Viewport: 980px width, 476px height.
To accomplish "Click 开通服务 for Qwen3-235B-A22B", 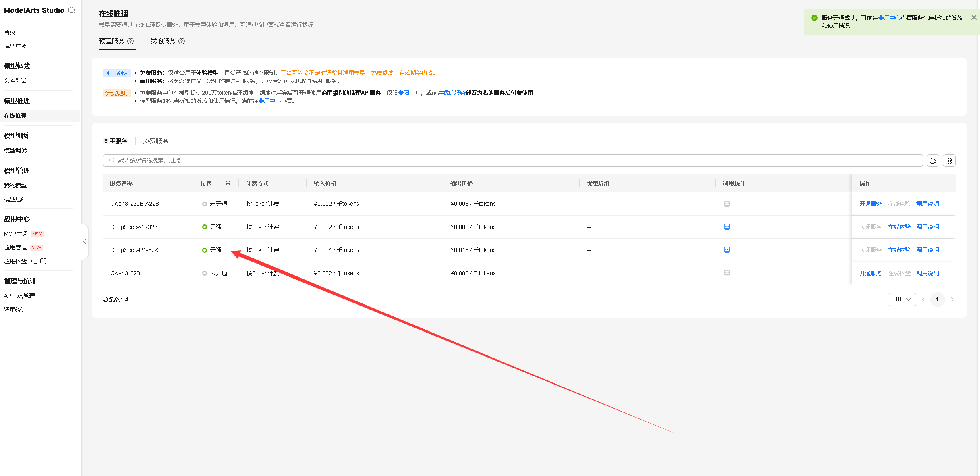I will (x=870, y=204).
